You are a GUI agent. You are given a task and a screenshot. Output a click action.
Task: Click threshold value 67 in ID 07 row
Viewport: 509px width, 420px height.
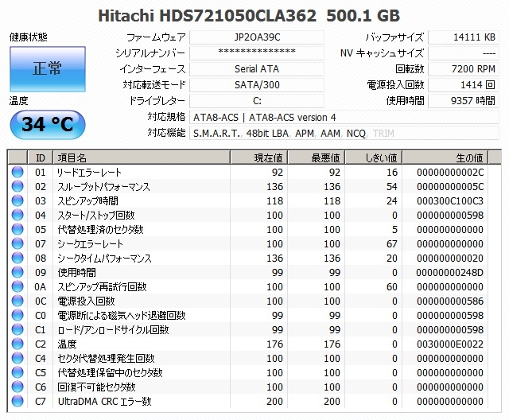(392, 243)
